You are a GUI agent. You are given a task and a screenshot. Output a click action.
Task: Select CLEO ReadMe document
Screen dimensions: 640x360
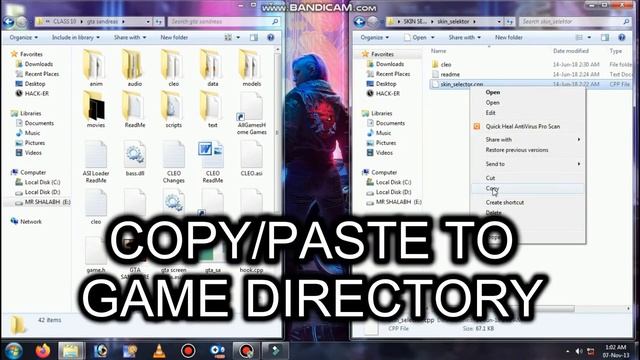pyautogui.click(x=212, y=161)
